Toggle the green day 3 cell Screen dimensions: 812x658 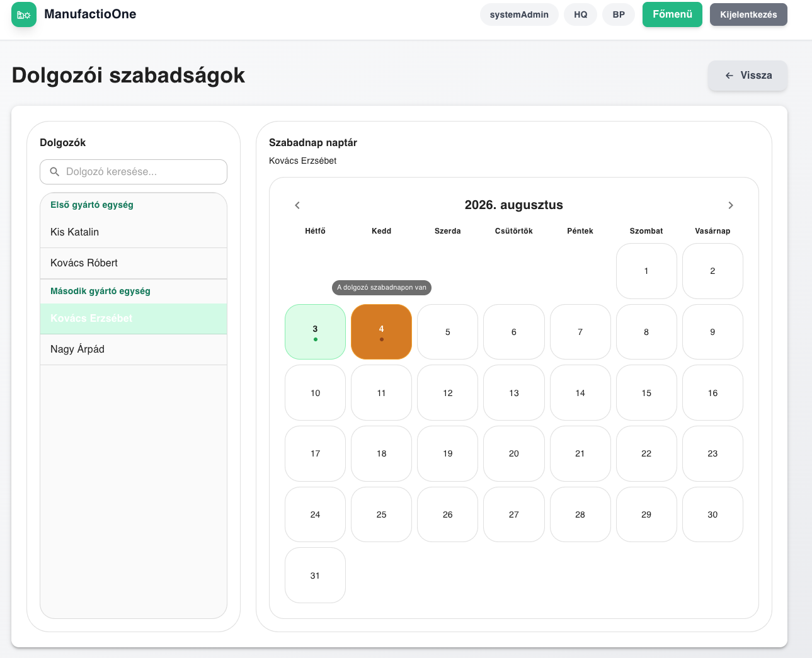point(315,332)
